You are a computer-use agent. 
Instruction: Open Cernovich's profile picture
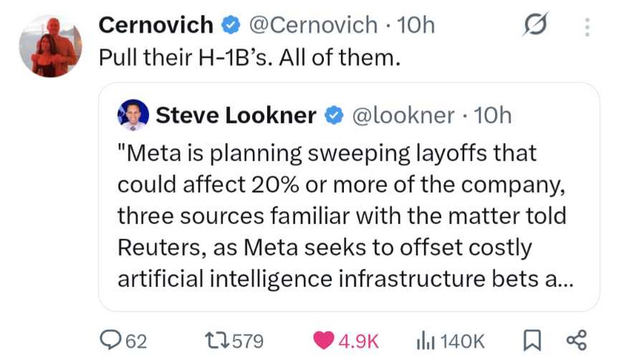point(49,46)
